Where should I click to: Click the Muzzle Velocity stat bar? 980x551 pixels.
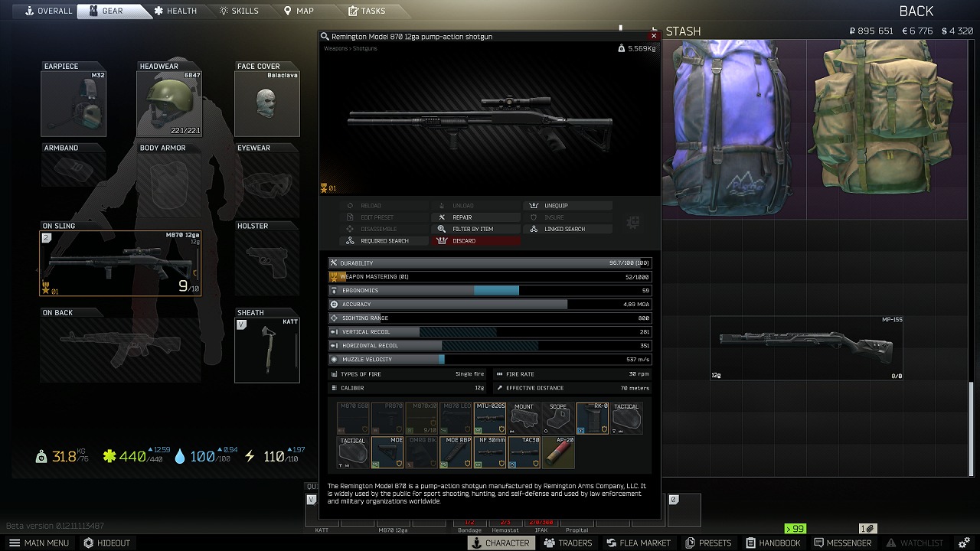point(490,360)
